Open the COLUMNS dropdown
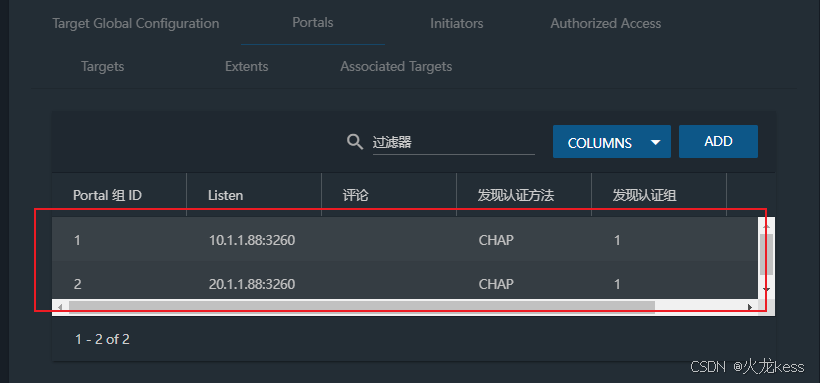 611,141
